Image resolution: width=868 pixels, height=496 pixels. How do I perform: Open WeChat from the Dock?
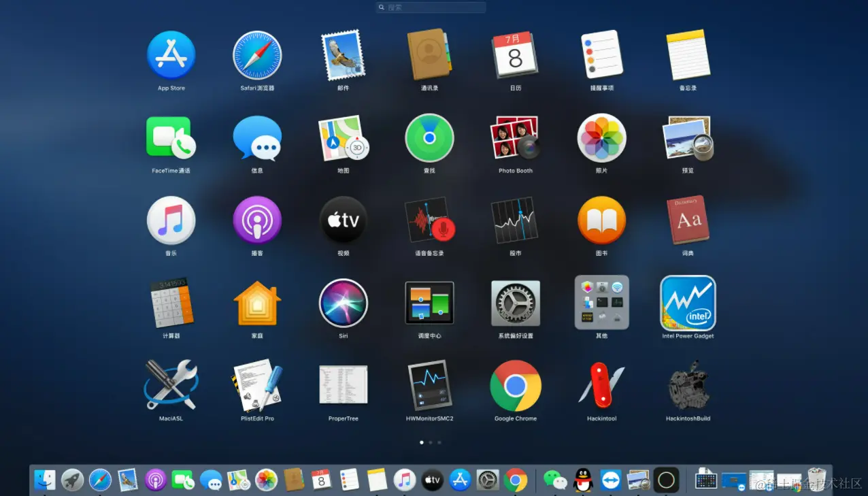click(x=556, y=480)
